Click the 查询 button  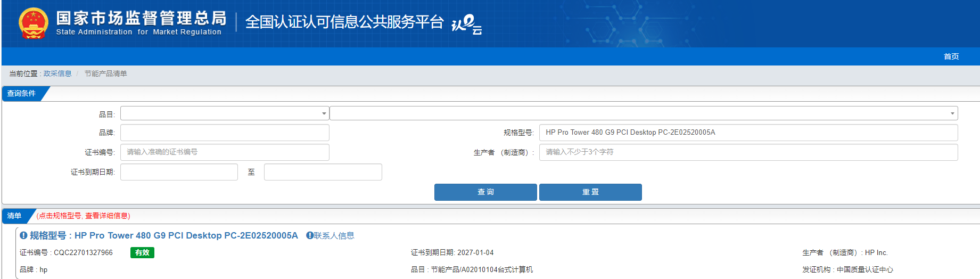[x=485, y=192]
